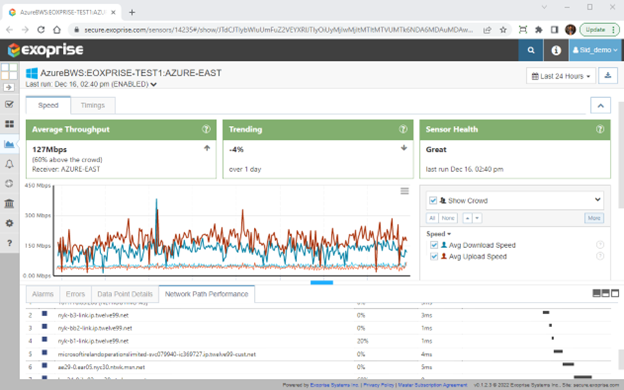Open the Alarms tab
The width and height of the screenshot is (624, 390).
point(43,294)
